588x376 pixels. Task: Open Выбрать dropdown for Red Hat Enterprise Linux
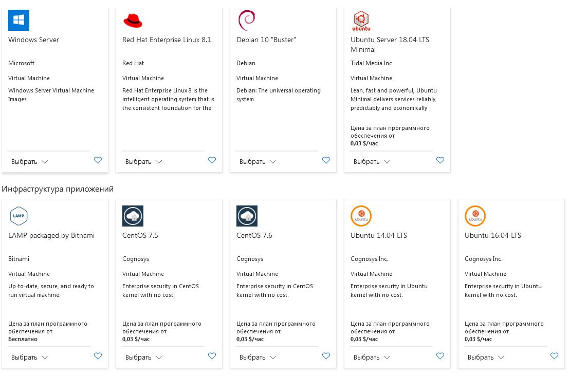(143, 162)
